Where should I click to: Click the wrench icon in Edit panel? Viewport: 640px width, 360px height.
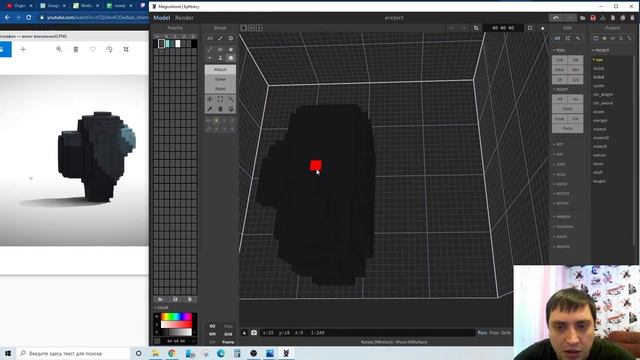[x=578, y=38]
